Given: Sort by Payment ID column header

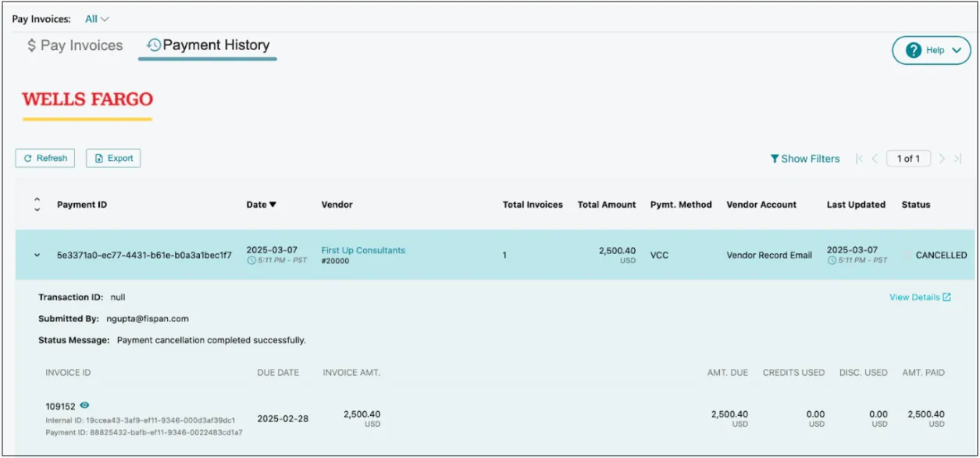Looking at the screenshot, I should coord(82,205).
